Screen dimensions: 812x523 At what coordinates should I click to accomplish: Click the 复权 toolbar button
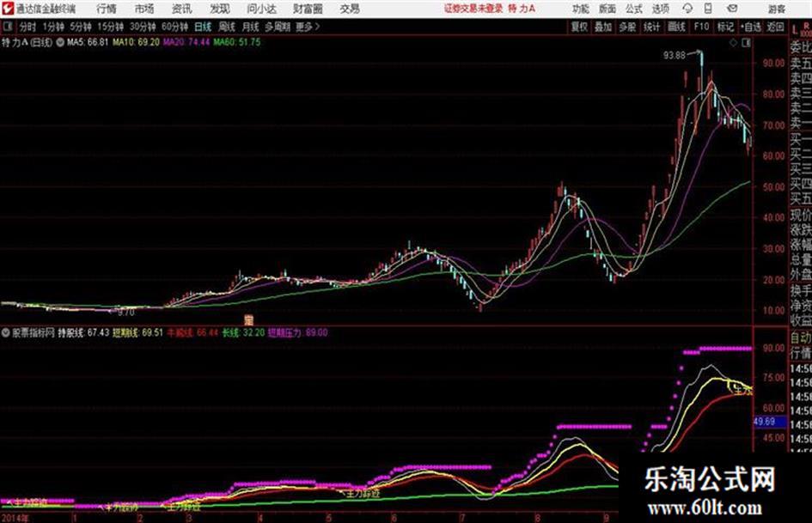pos(579,27)
